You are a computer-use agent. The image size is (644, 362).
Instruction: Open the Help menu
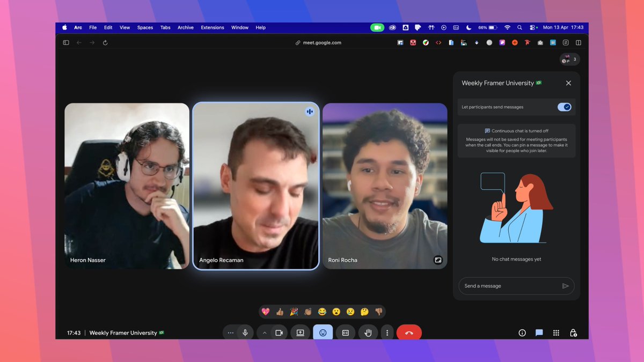(x=260, y=27)
